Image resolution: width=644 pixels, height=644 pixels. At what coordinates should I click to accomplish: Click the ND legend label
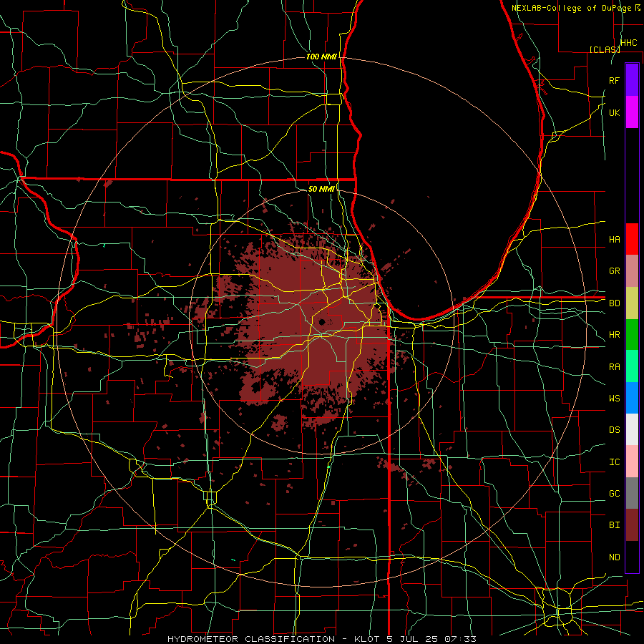(x=615, y=557)
